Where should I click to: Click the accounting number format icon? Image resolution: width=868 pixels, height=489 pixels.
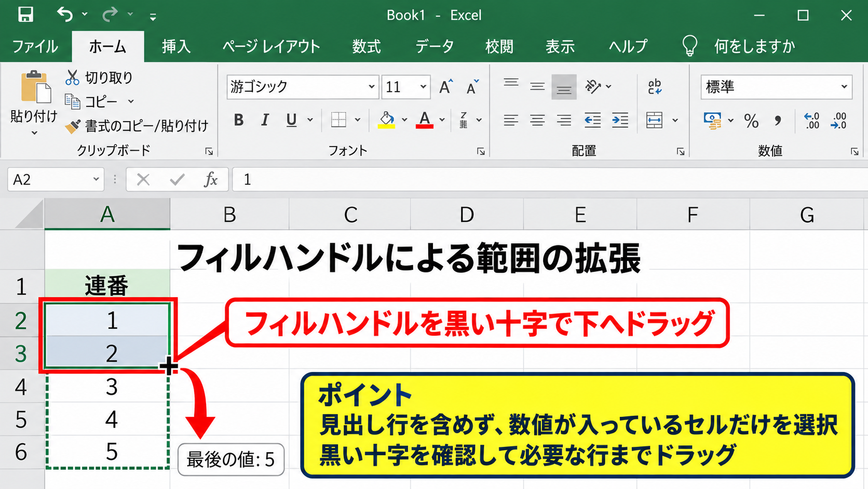pyautogui.click(x=712, y=121)
